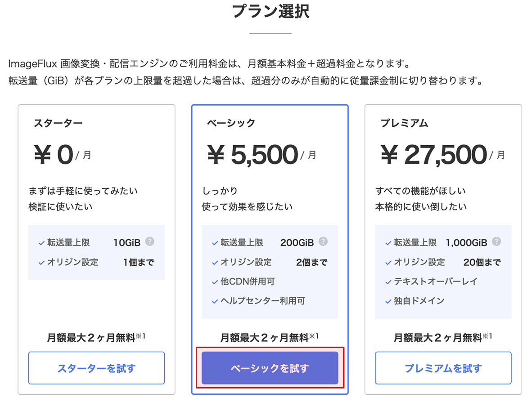532x406 pixels.
Task: Click the checkmark icon beside 他CDN併用可
Action: point(214,281)
